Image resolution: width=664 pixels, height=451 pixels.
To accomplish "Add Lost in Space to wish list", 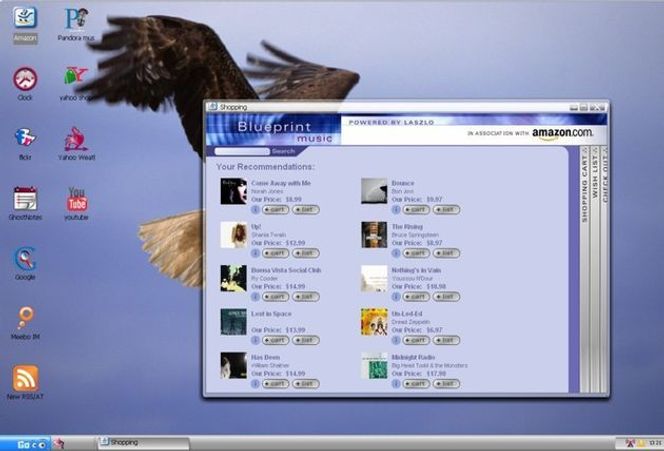I will (x=306, y=340).
